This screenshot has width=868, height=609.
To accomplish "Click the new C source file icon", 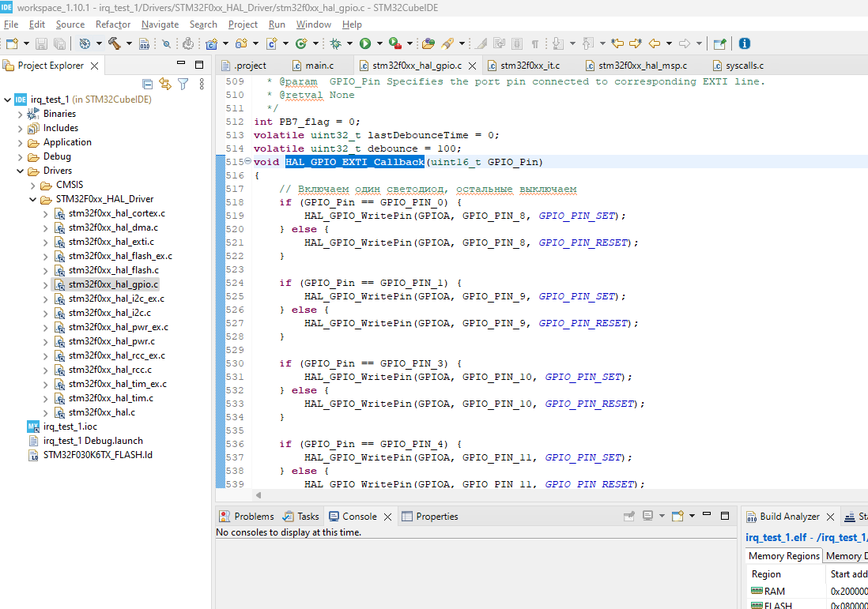I will [271, 43].
